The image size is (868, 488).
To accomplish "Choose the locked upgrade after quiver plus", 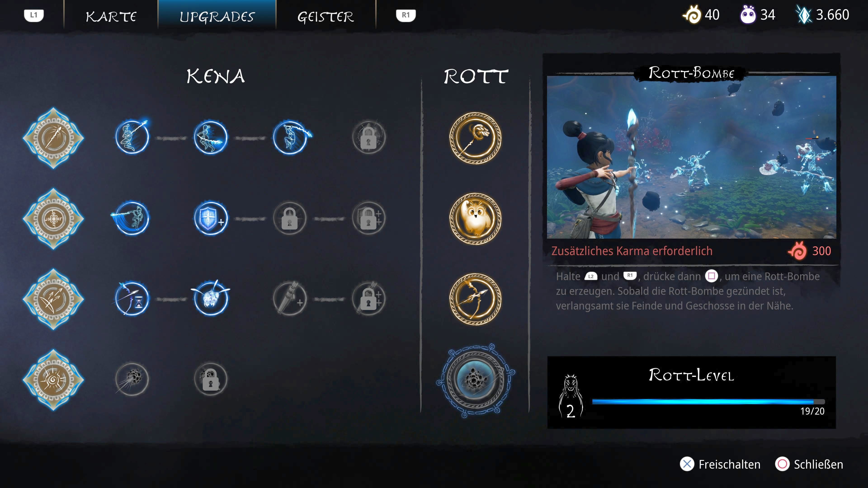I will [369, 299].
